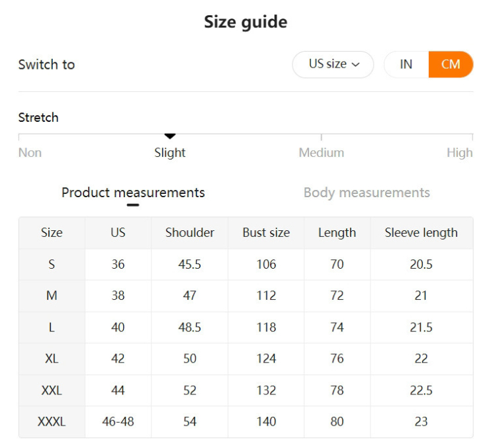Click the Non stretch label

[x=30, y=153]
